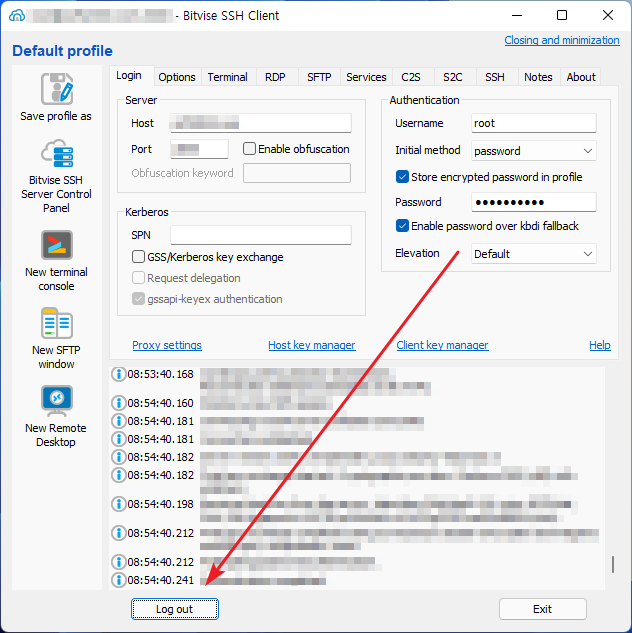Click the Port input field
The image size is (632, 633).
click(x=199, y=149)
